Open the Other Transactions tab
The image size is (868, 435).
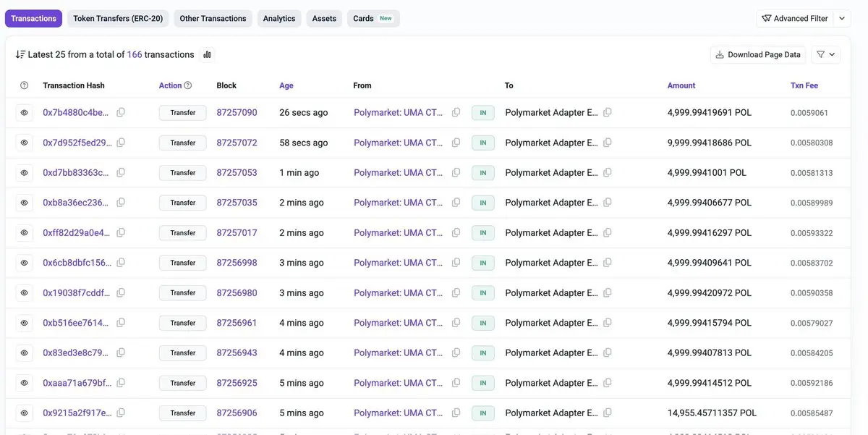(213, 18)
